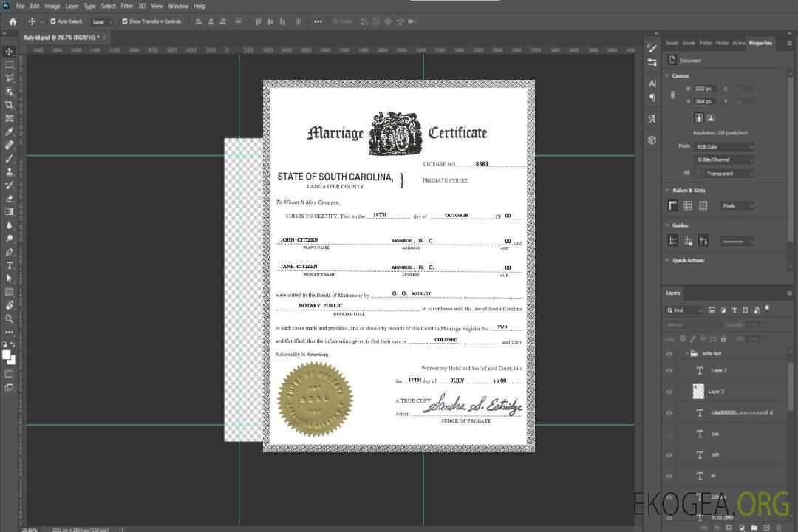Viewport: 798px width, 532px height.
Task: Select the Blur tool
Action: (x=9, y=225)
